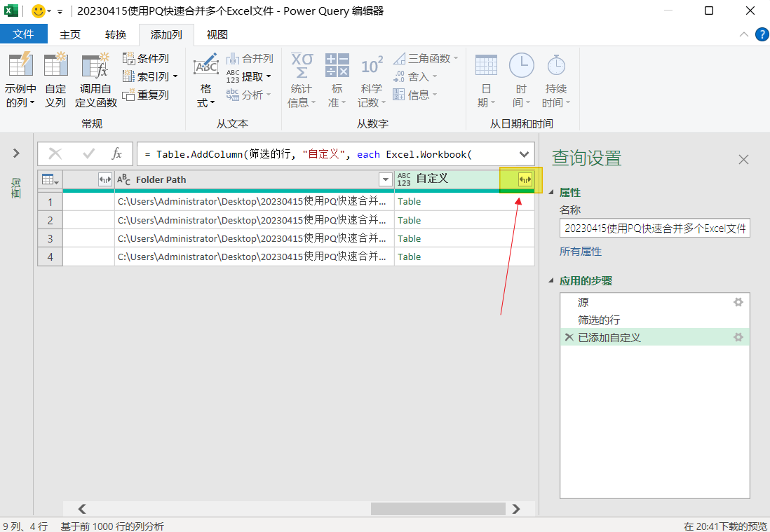Collapse the 属性 section
770x532 pixels.
(x=551, y=193)
